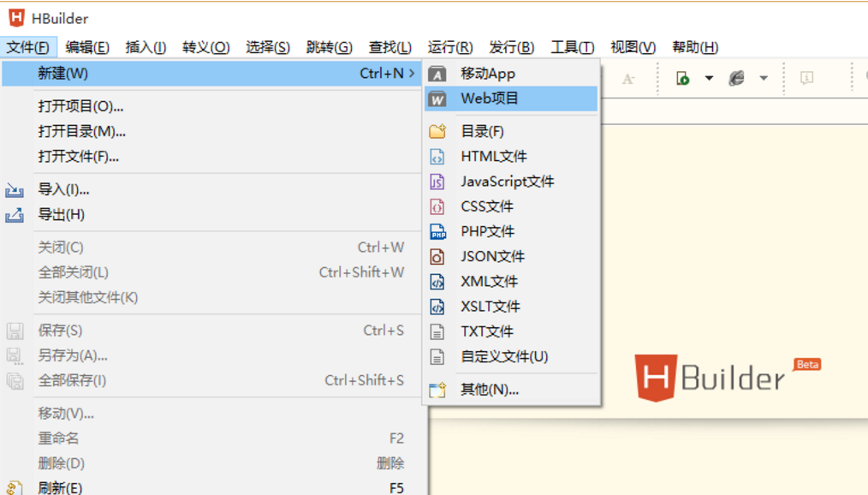The width and height of the screenshot is (868, 495).
Task: Open the 视图(V) menu
Action: pos(633,47)
